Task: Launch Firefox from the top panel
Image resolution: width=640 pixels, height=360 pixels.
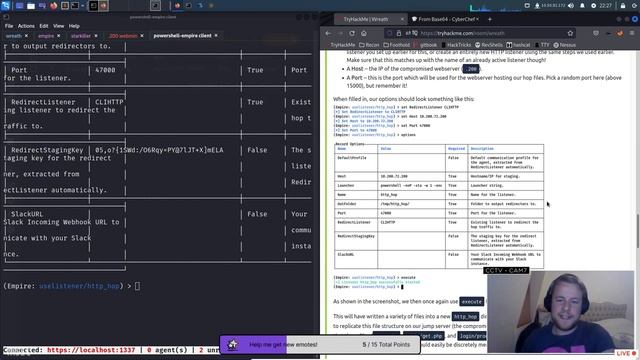Action: 53,6
